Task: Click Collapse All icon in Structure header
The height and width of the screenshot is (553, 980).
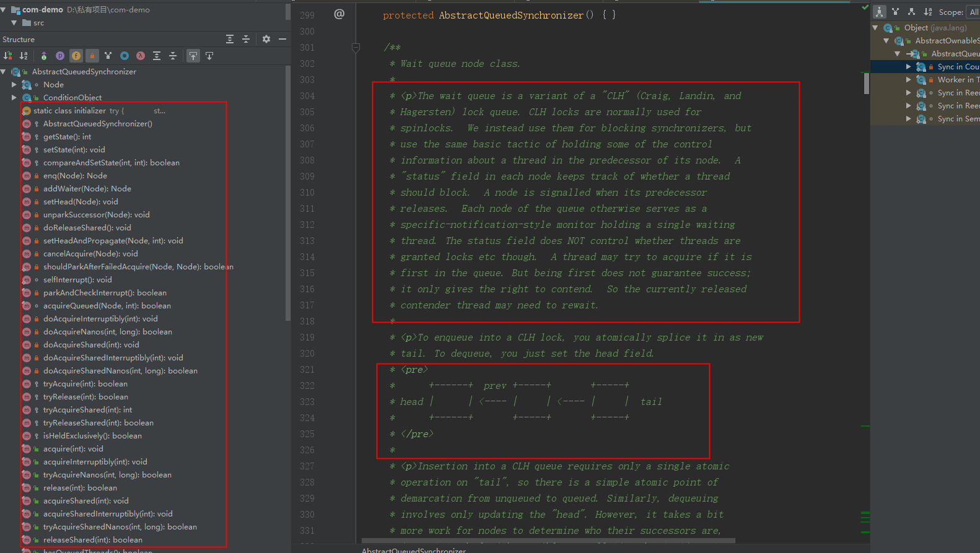Action: [246, 39]
